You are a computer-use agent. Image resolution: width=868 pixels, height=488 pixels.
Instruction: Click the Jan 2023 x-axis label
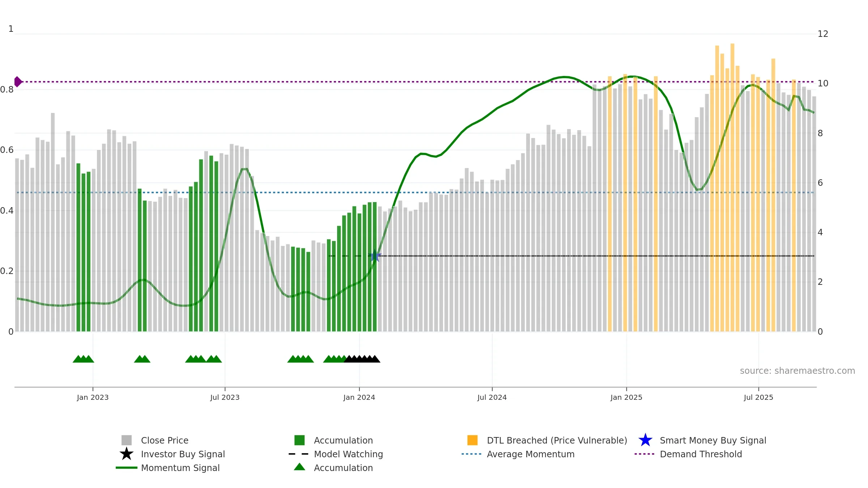click(x=93, y=398)
